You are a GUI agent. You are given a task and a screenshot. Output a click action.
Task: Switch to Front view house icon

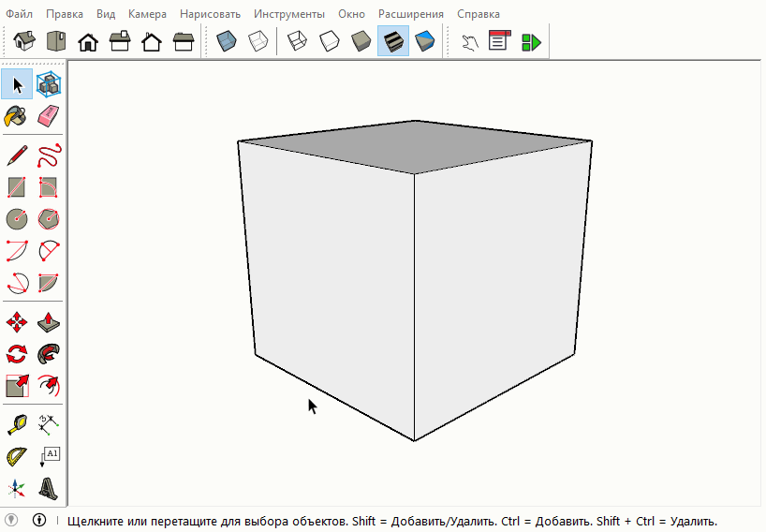coord(88,42)
